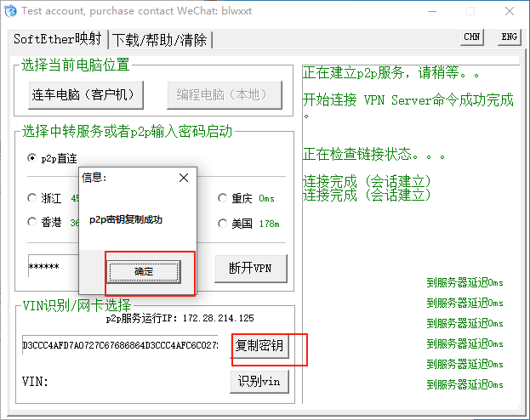The height and width of the screenshot is (420, 530).
Task: Click the 识别vin button
Action: tap(259, 381)
